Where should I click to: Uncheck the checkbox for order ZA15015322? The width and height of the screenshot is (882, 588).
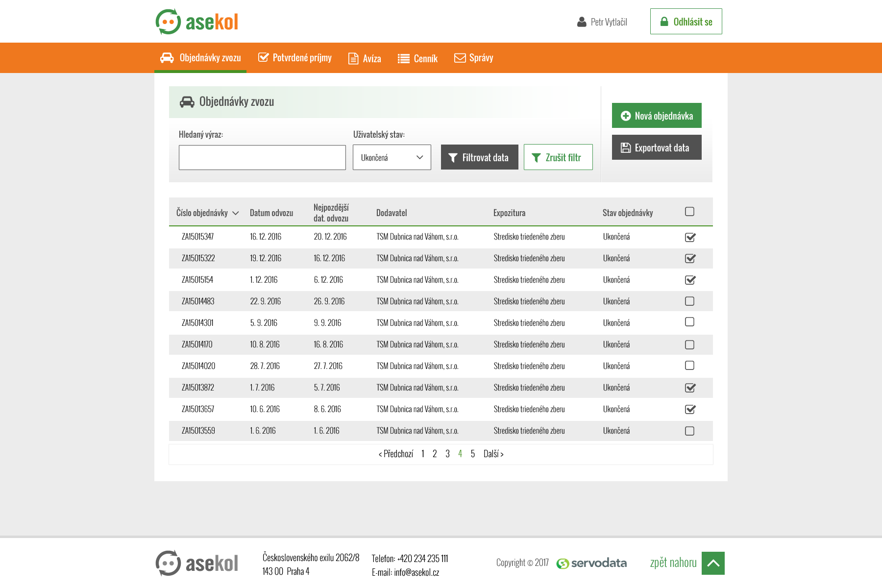[690, 258]
